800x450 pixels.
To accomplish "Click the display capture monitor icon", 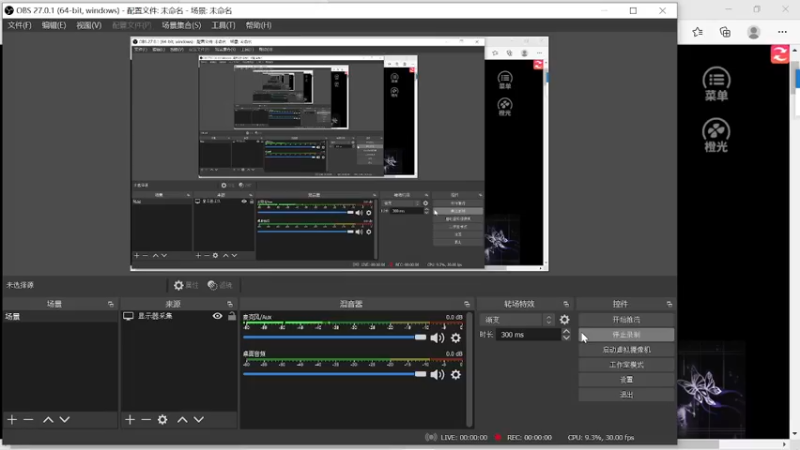I will click(128, 316).
